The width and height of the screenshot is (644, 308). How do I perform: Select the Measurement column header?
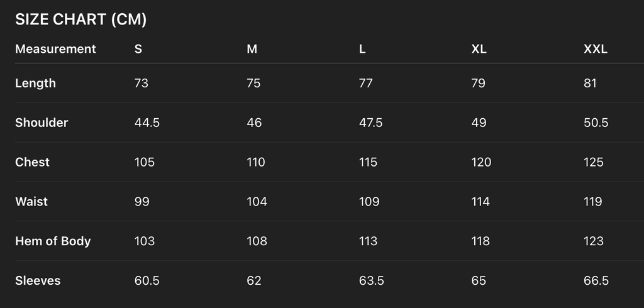point(55,49)
